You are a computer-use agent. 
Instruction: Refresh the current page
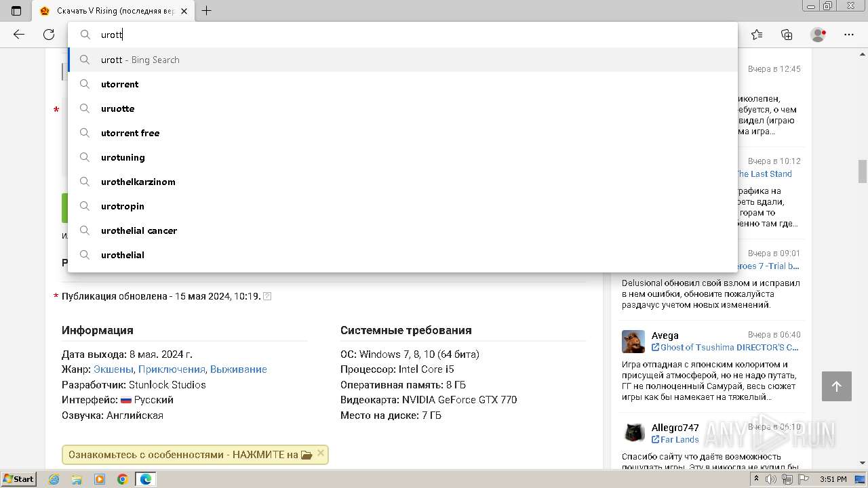[49, 35]
